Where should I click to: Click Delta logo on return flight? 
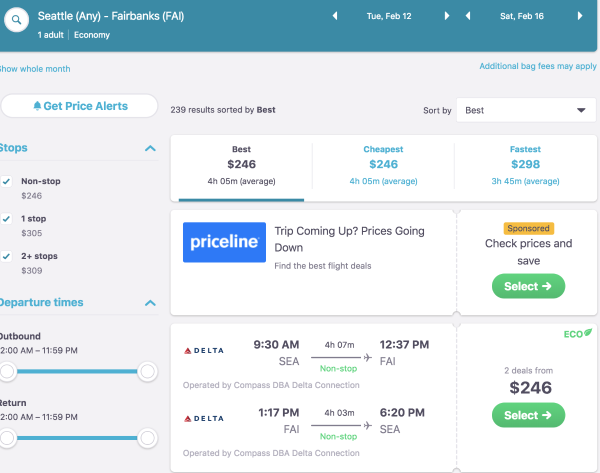click(204, 419)
